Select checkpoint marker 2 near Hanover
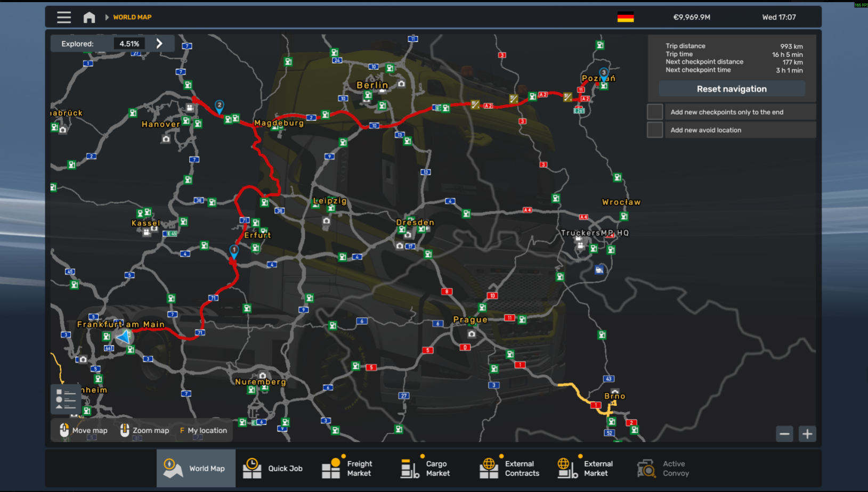The height and width of the screenshot is (492, 868). 219,106
